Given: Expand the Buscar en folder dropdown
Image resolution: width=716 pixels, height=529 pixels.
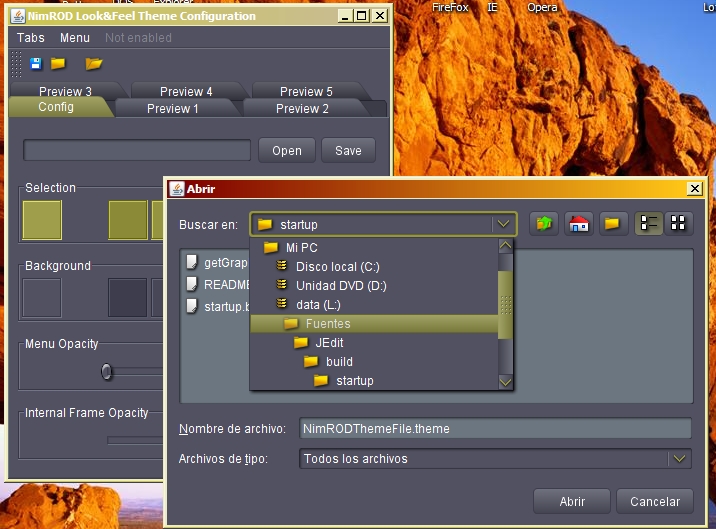Looking at the screenshot, I should pos(504,225).
